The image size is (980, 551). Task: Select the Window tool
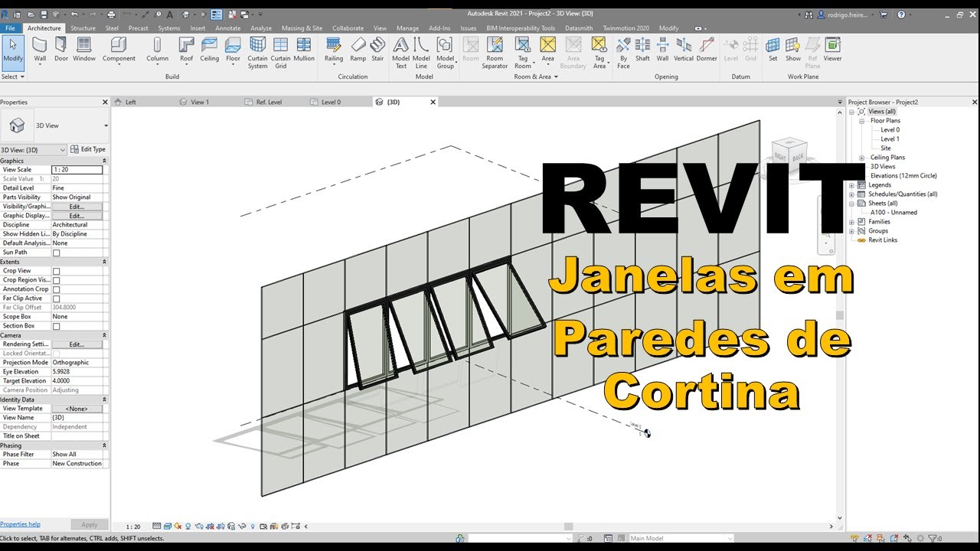(84, 49)
